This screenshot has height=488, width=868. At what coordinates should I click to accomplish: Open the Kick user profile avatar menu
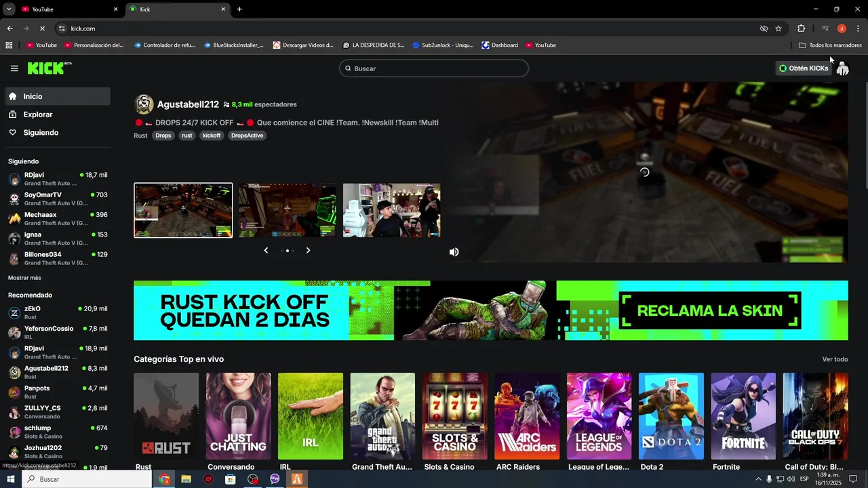click(x=842, y=68)
